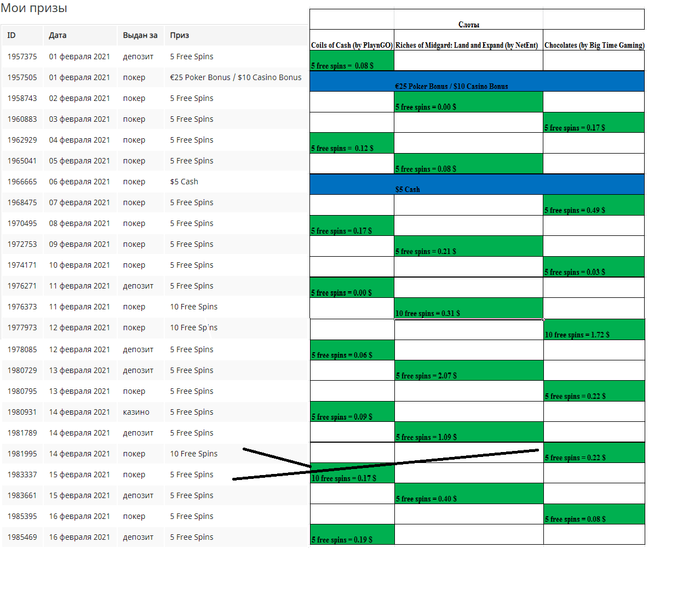Select prize ID 1985469
700x610 pixels.
(22, 537)
